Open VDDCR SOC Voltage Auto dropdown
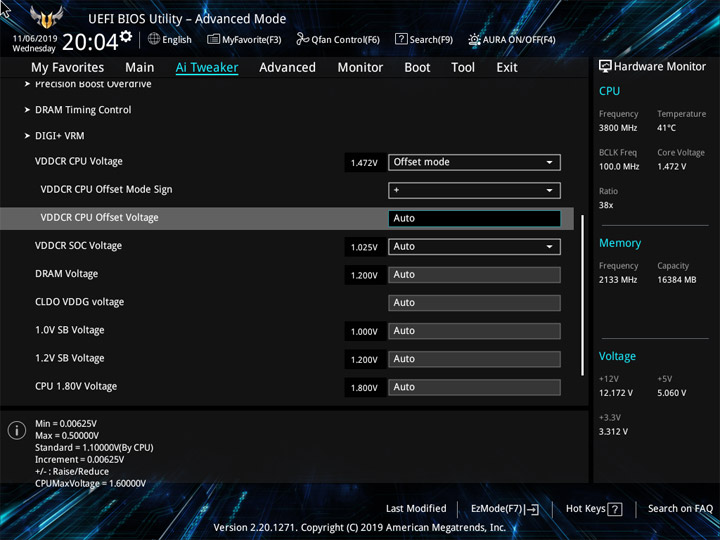The image size is (720, 540). pos(474,247)
